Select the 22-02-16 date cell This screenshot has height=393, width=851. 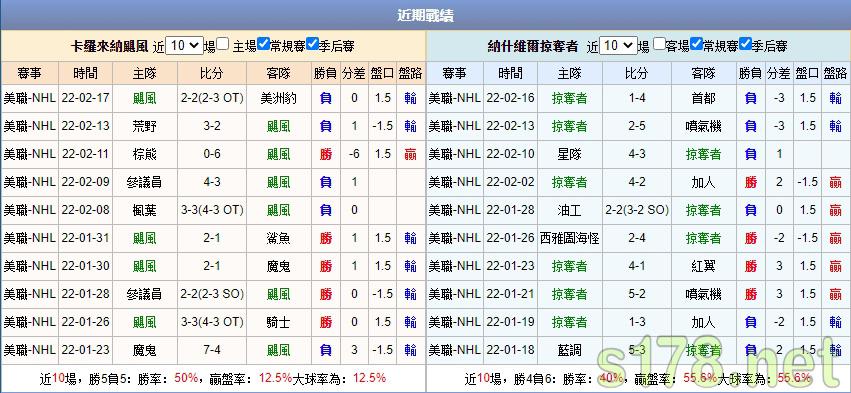pyautogui.click(x=511, y=98)
